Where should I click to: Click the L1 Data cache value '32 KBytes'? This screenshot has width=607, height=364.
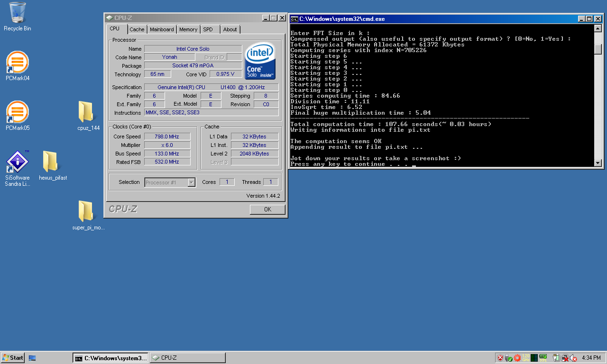pyautogui.click(x=255, y=136)
